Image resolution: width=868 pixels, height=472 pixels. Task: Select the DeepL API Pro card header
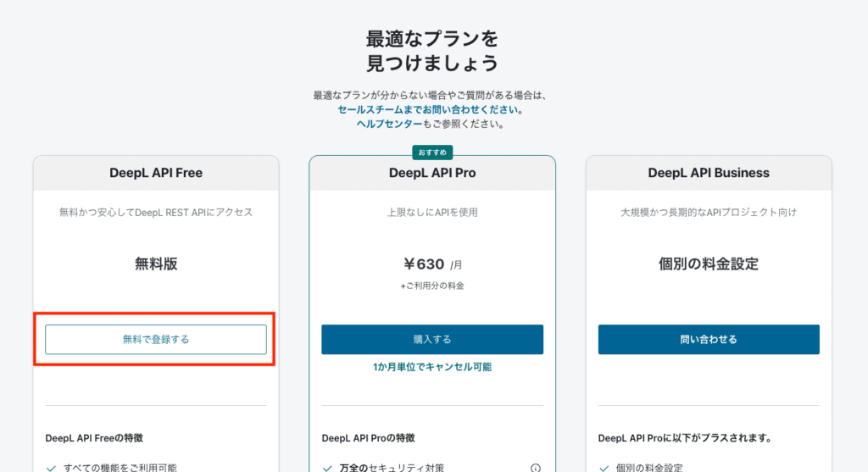point(432,173)
